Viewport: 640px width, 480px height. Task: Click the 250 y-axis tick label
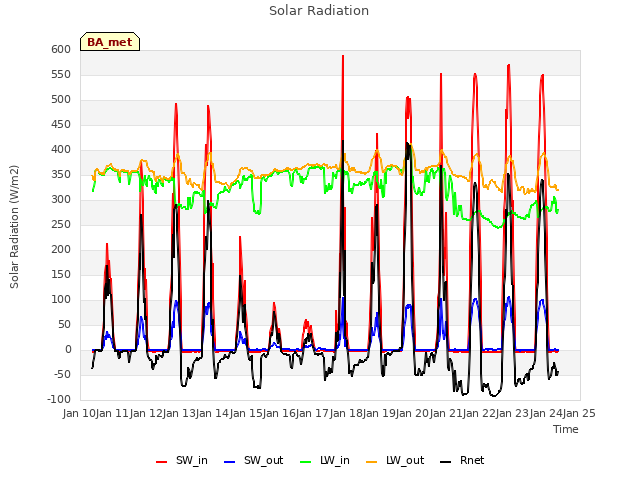point(61,224)
